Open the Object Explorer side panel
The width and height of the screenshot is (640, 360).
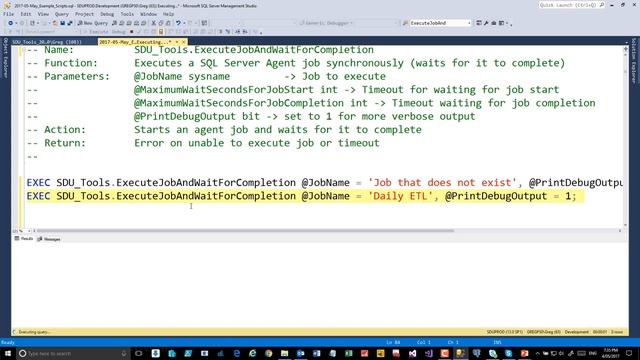click(5, 57)
